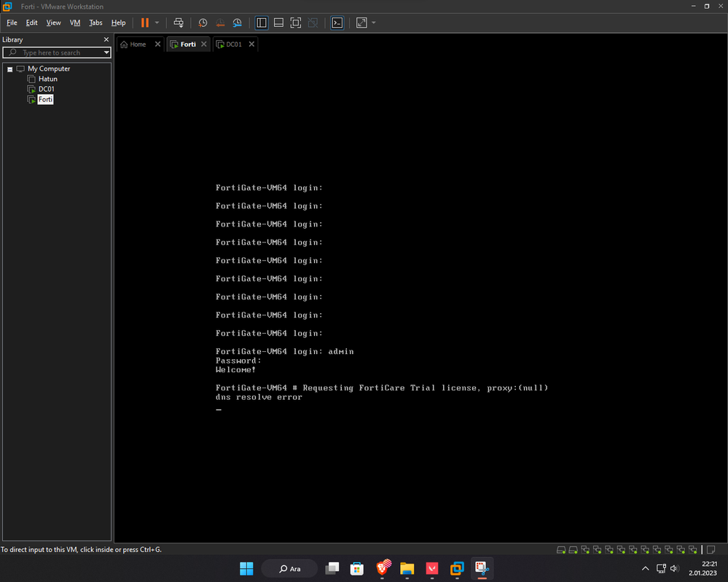
Task: Close the Forti tab
Action: [204, 44]
